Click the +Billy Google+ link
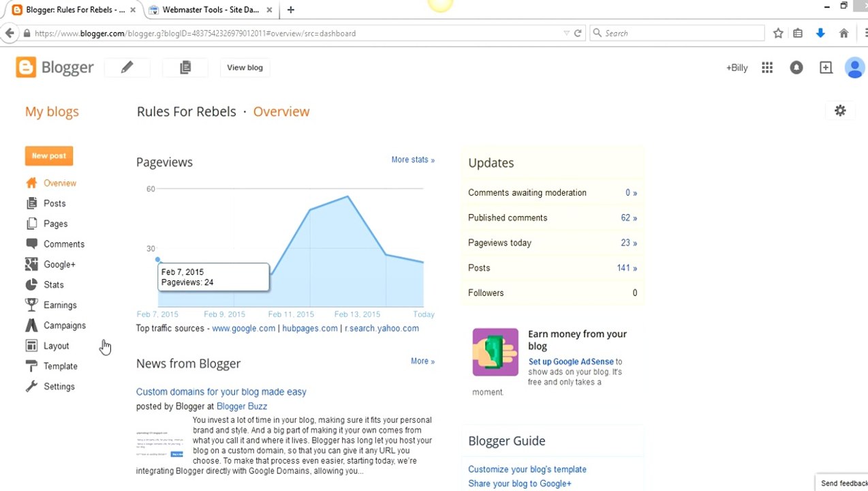The width and height of the screenshot is (868, 491). click(737, 68)
